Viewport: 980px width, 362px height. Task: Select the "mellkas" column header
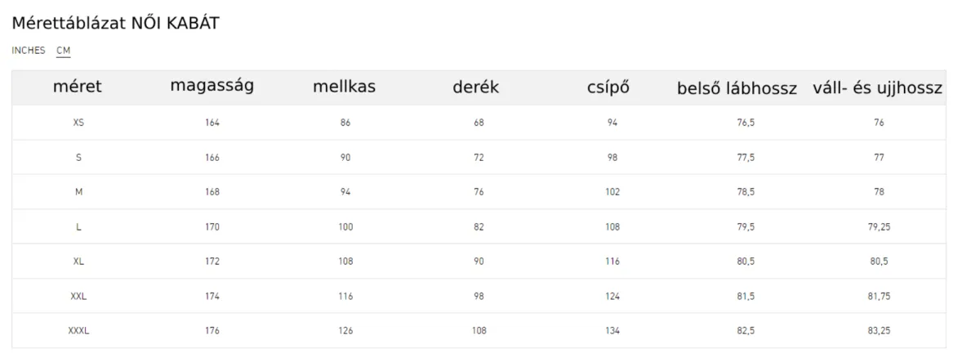pyautogui.click(x=345, y=87)
